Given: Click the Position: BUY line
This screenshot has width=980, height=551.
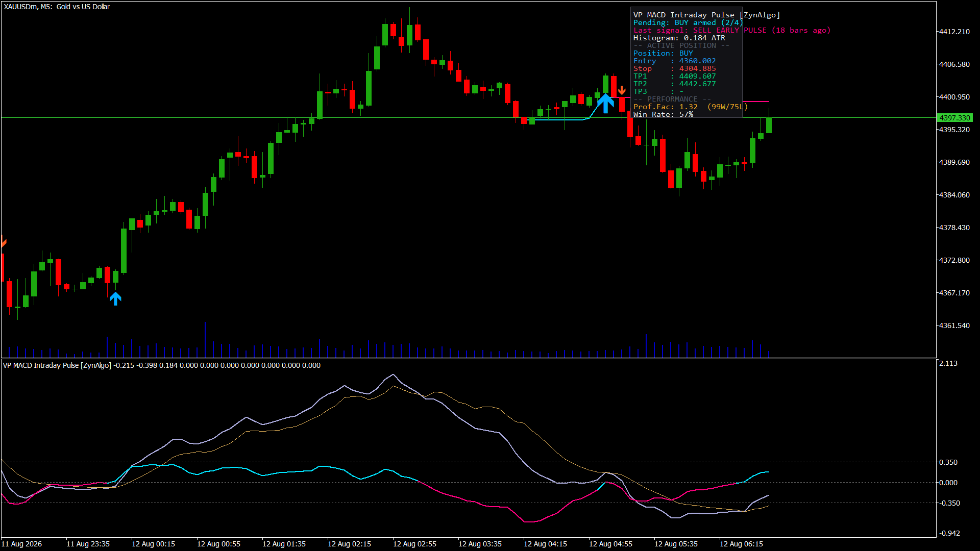Looking at the screenshot, I should coord(663,53).
